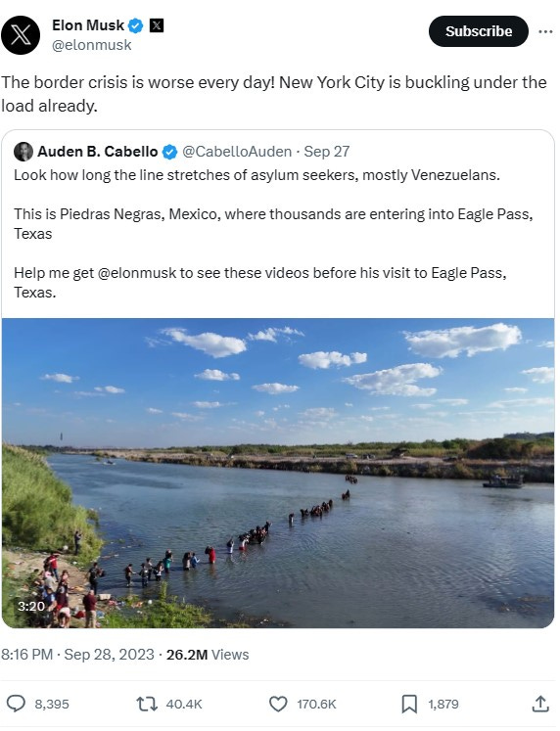Viewport: 560px width, 731px height.
Task: Open the share post upload icon
Action: (540, 704)
